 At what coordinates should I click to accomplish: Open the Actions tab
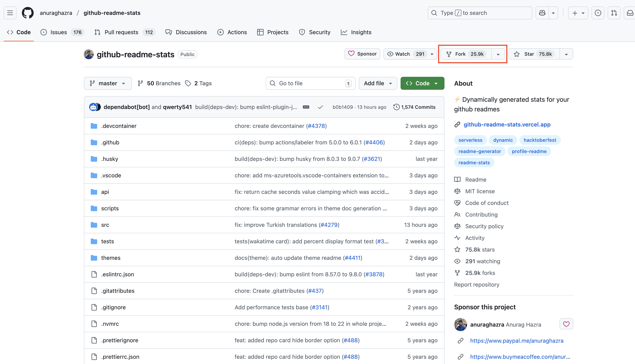[232, 32]
